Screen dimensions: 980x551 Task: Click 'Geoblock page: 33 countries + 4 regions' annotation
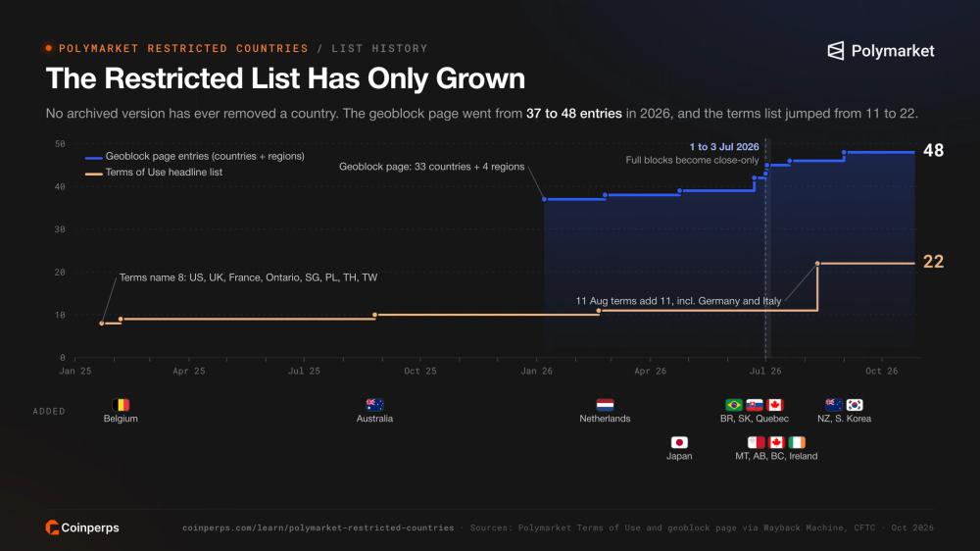click(431, 167)
